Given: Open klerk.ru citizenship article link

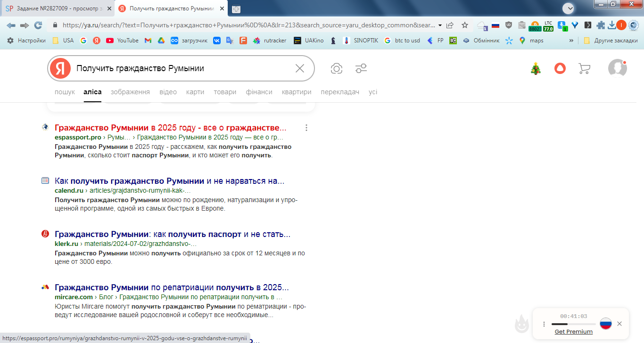Looking at the screenshot, I should coord(173,234).
